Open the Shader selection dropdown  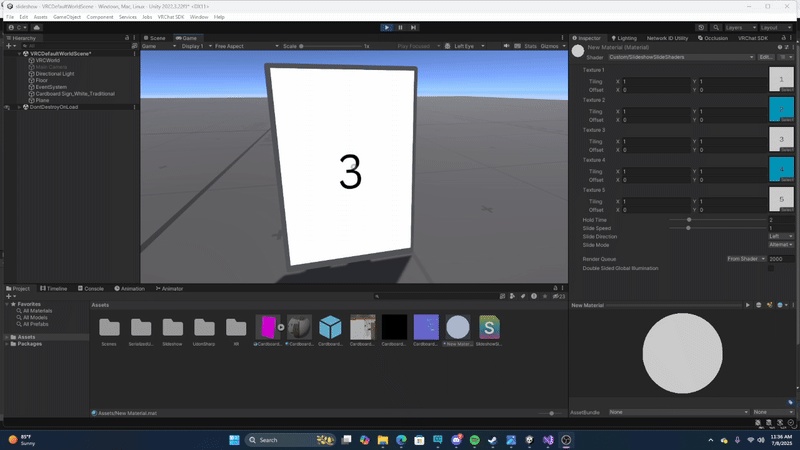point(681,57)
